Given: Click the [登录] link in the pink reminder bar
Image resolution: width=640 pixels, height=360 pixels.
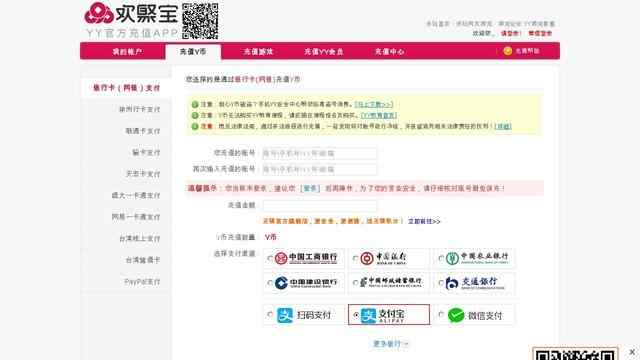Looking at the screenshot, I should [310, 188].
